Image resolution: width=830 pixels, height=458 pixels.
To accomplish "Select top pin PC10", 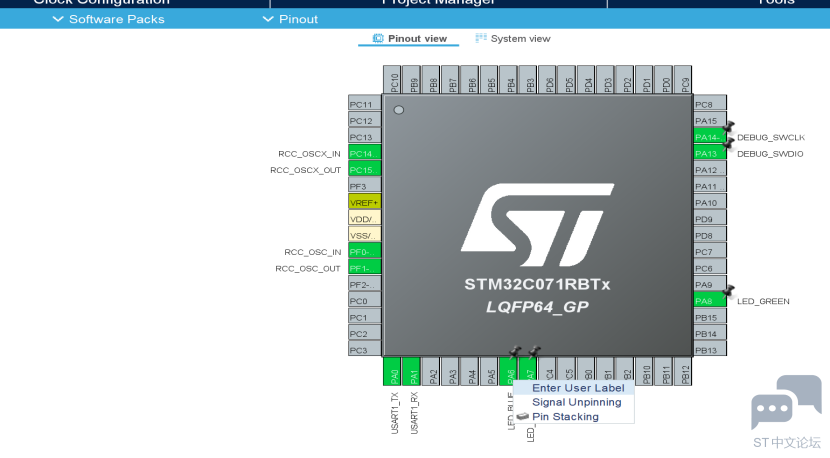I will click(x=392, y=80).
